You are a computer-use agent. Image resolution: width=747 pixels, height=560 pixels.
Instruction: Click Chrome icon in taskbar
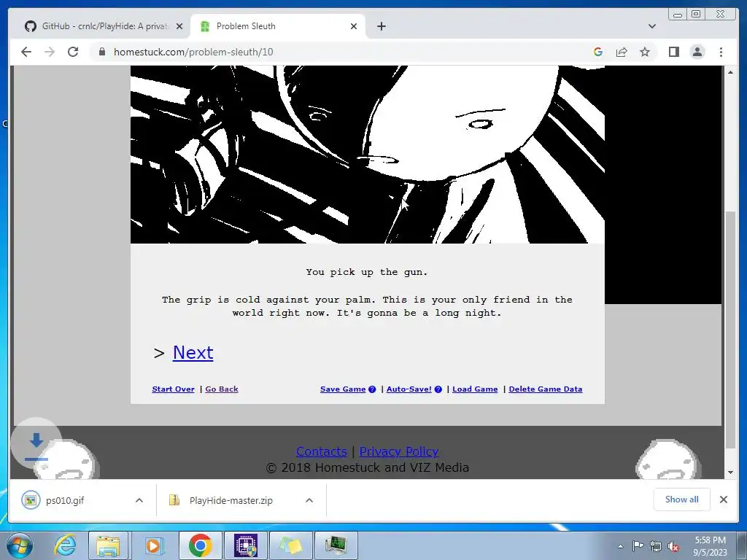tap(200, 545)
